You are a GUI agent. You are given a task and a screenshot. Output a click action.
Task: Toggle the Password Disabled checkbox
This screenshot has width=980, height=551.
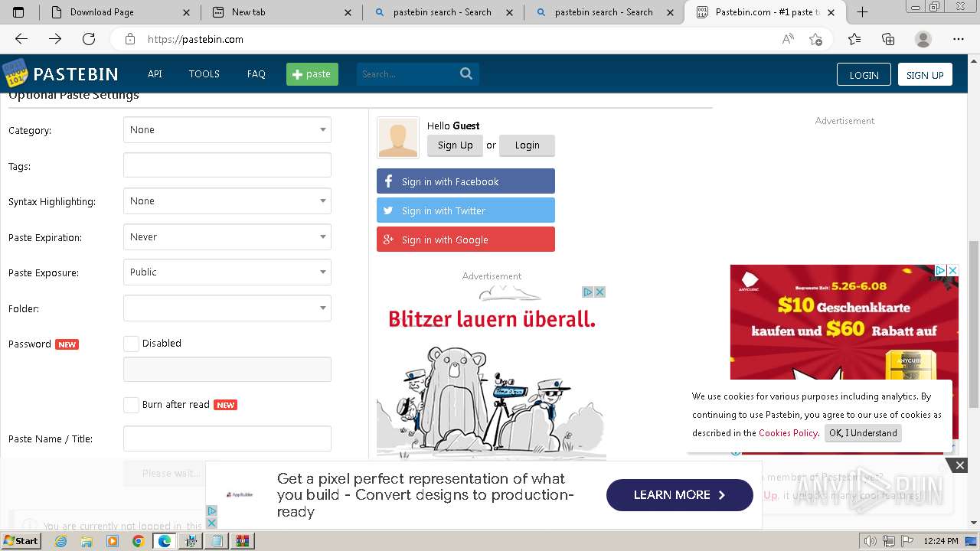tap(132, 344)
